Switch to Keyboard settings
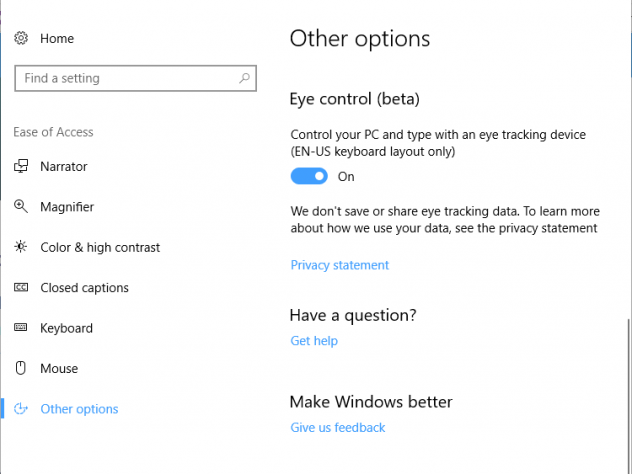This screenshot has height=474, width=632. pyautogui.click(x=66, y=328)
